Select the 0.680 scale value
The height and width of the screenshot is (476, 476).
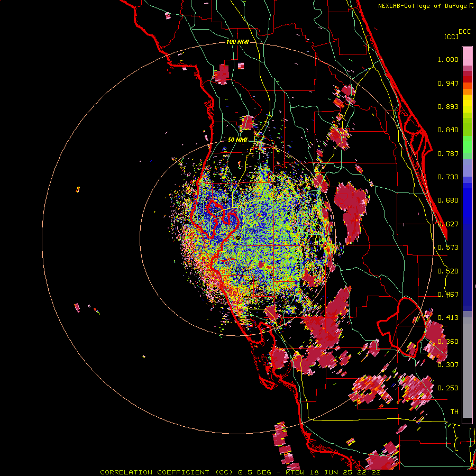448,200
